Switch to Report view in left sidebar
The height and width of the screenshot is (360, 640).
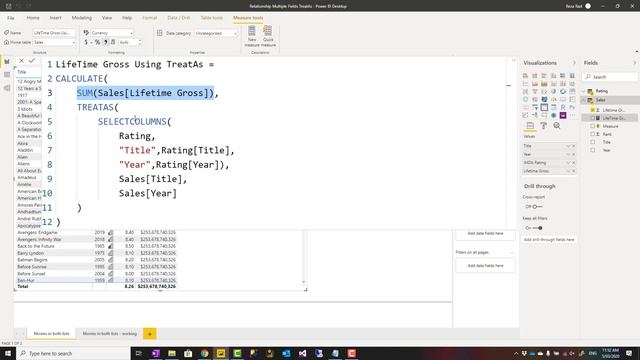[7, 62]
